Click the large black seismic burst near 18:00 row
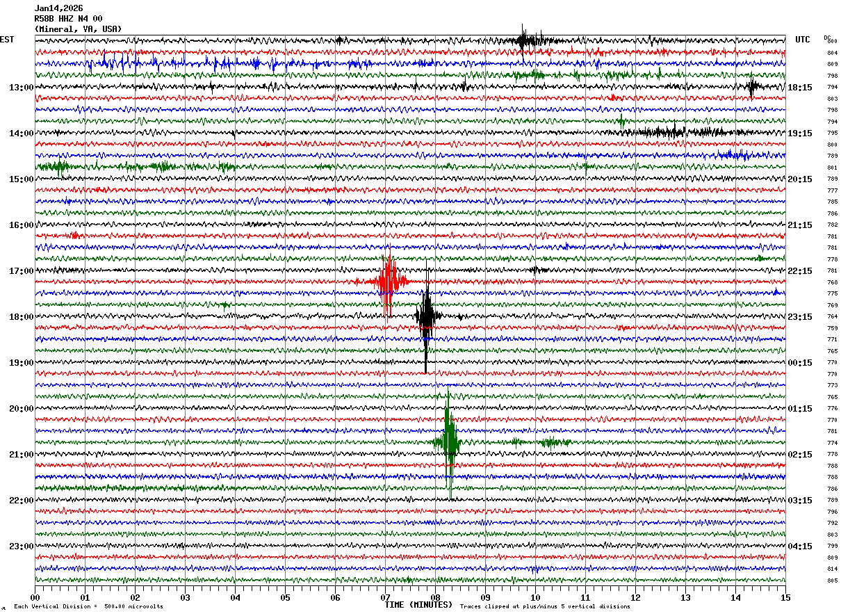The image size is (841, 616). tap(426, 317)
